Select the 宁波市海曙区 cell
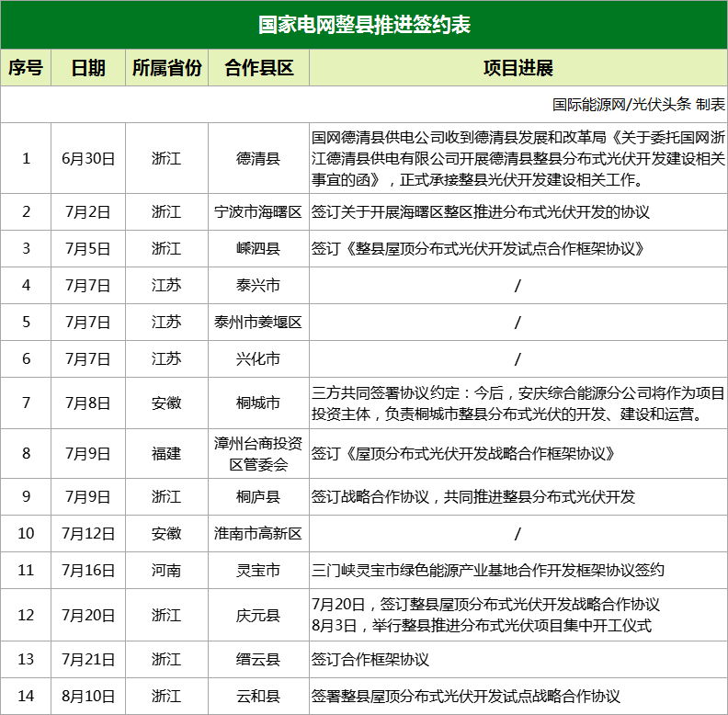This screenshot has height=715, width=728. pos(258,211)
